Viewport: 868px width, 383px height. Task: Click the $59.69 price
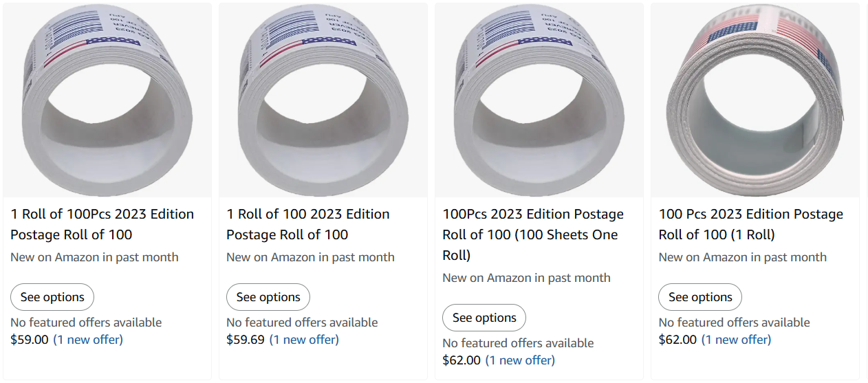[x=246, y=340]
